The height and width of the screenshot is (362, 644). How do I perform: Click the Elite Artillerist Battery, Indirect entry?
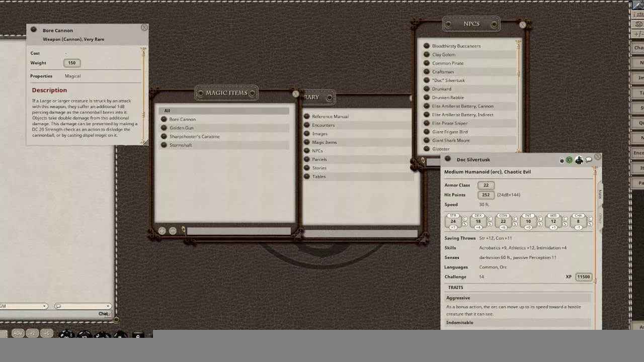tap(462, 115)
